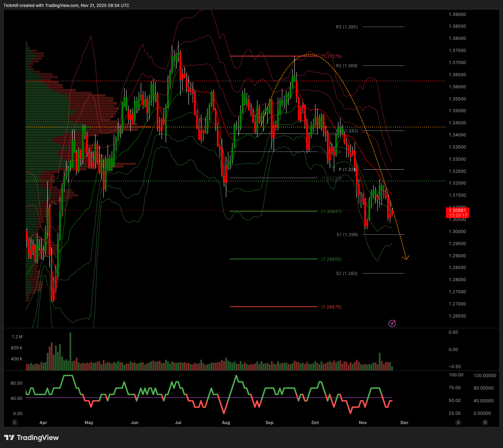503x448 pixels.
Task: Click the tallest green volume bar
Action: [x=70, y=351]
